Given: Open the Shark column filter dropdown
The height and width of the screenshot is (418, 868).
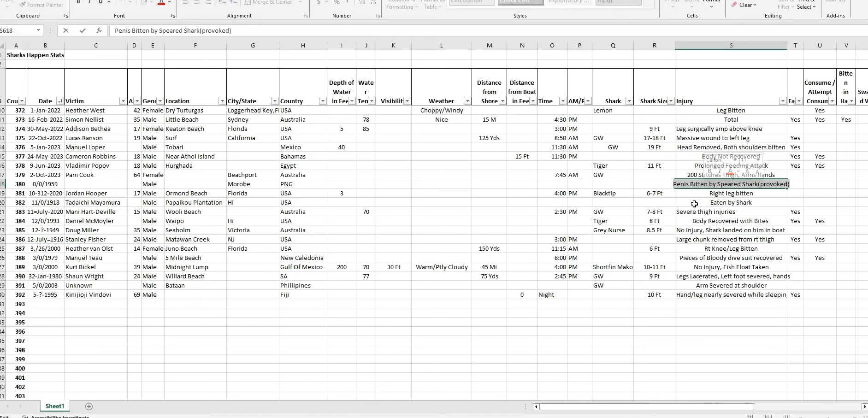Looking at the screenshot, I should [x=629, y=101].
